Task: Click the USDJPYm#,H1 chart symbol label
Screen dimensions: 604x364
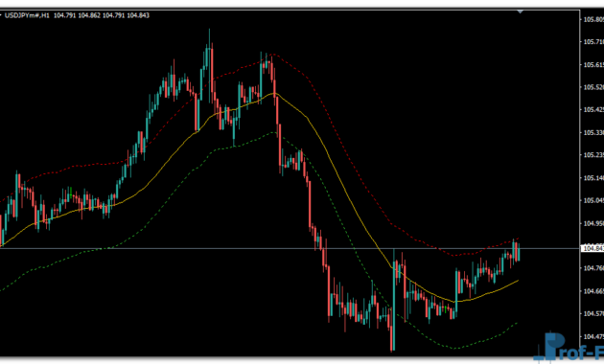Action: pyautogui.click(x=27, y=15)
